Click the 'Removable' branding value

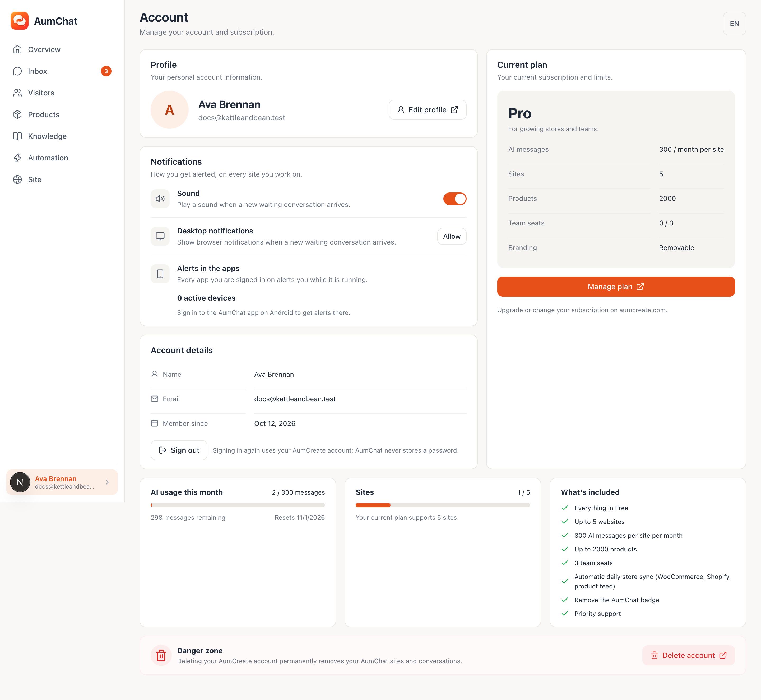(x=676, y=248)
